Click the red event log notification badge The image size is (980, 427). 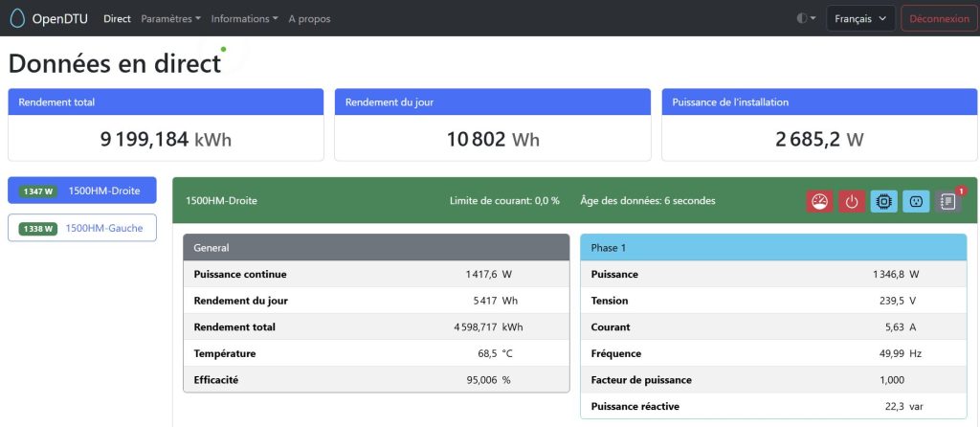(960, 191)
